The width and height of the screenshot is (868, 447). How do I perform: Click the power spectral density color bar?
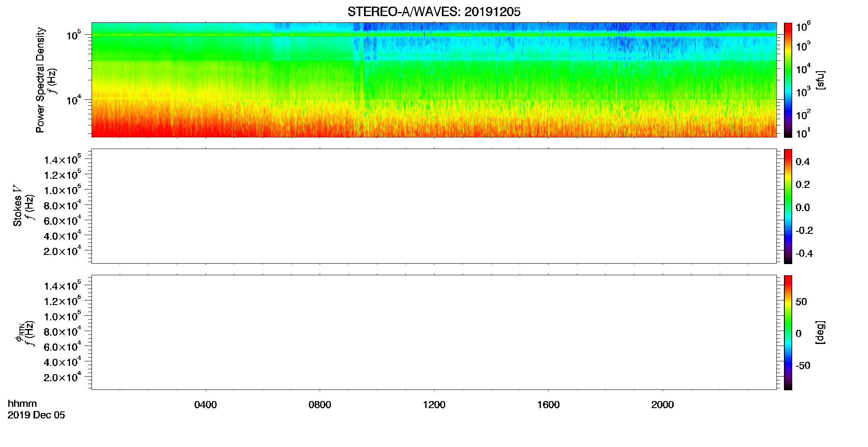(788, 80)
